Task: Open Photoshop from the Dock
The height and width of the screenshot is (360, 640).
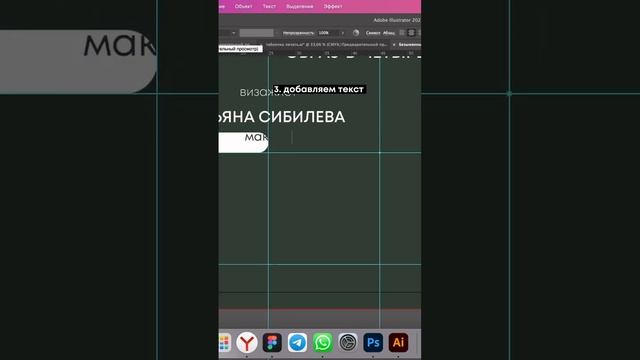Action: tap(373, 342)
